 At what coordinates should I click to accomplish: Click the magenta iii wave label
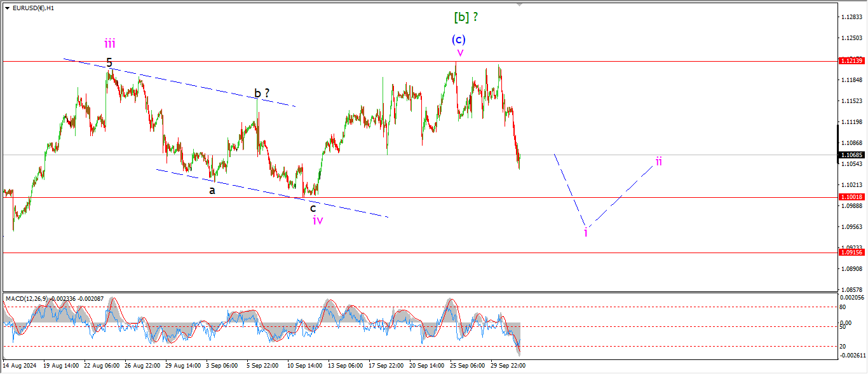click(x=110, y=44)
